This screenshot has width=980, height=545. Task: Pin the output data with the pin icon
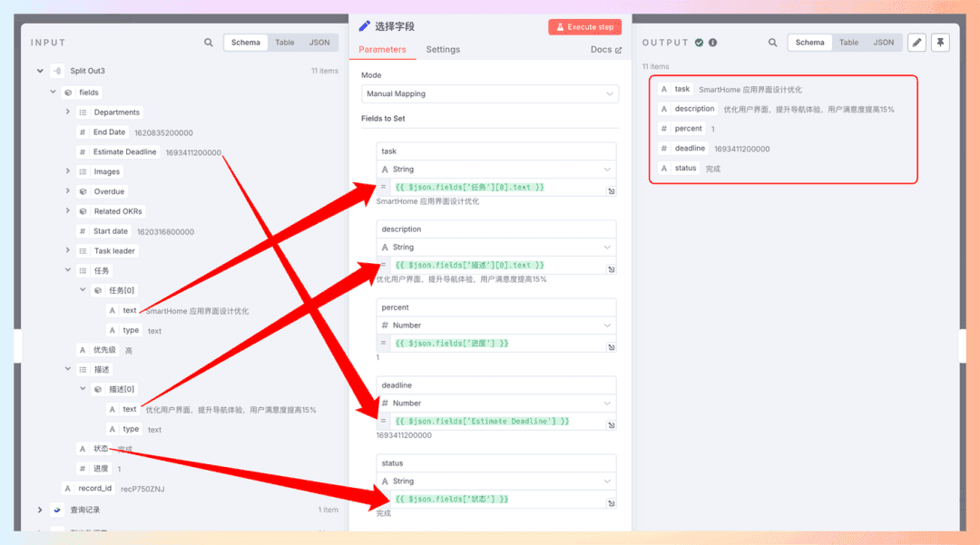coord(940,43)
